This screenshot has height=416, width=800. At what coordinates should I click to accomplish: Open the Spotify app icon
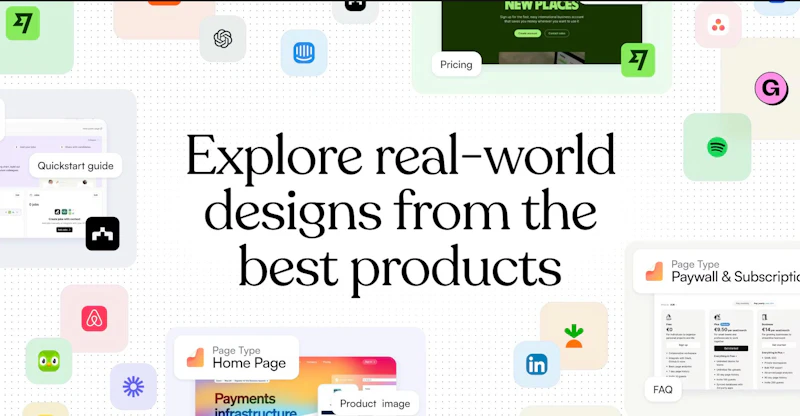[717, 147]
